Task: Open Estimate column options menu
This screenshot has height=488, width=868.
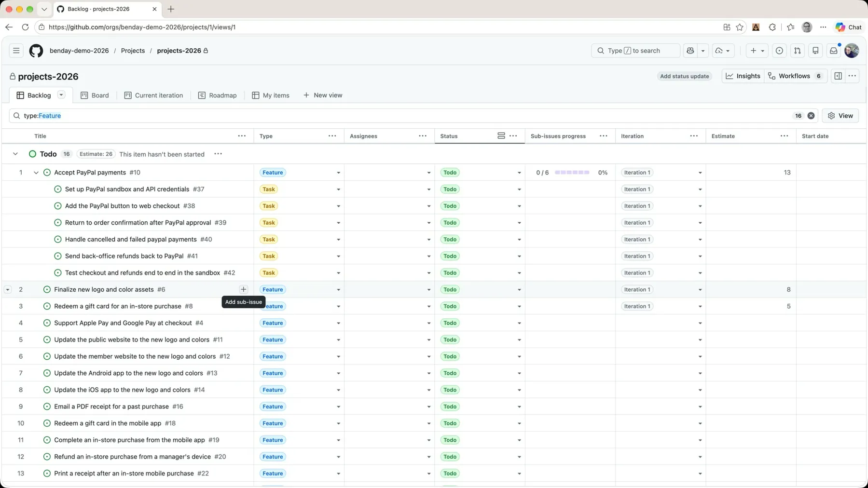Action: pyautogui.click(x=785, y=136)
